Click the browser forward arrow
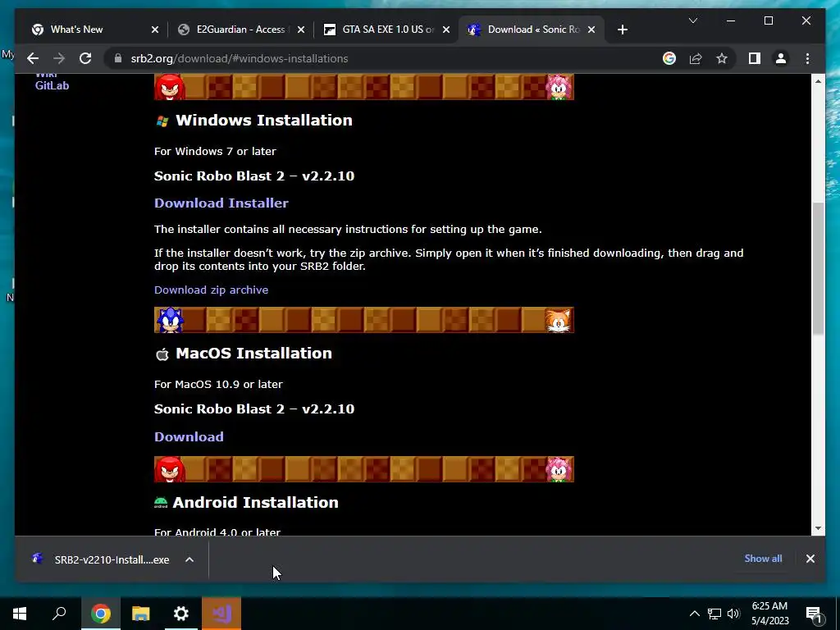840x630 pixels. tap(59, 58)
